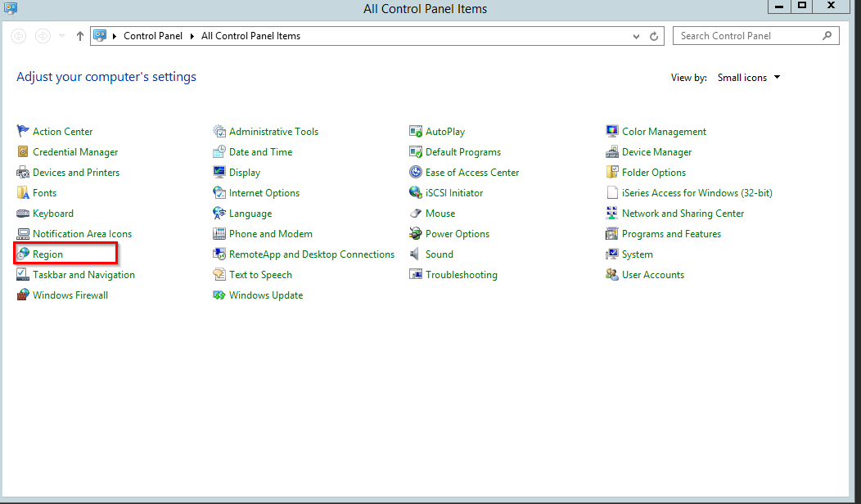Click the Date and Time icon
The height and width of the screenshot is (504, 861).
219,152
